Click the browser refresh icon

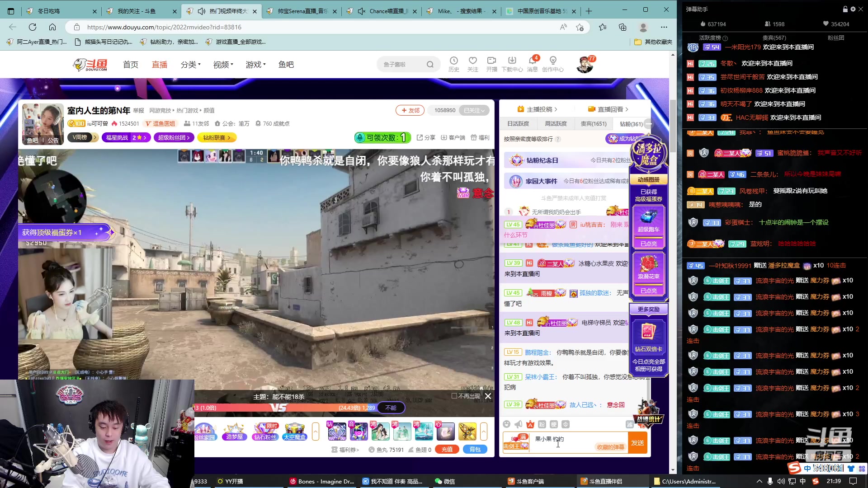coord(33,27)
